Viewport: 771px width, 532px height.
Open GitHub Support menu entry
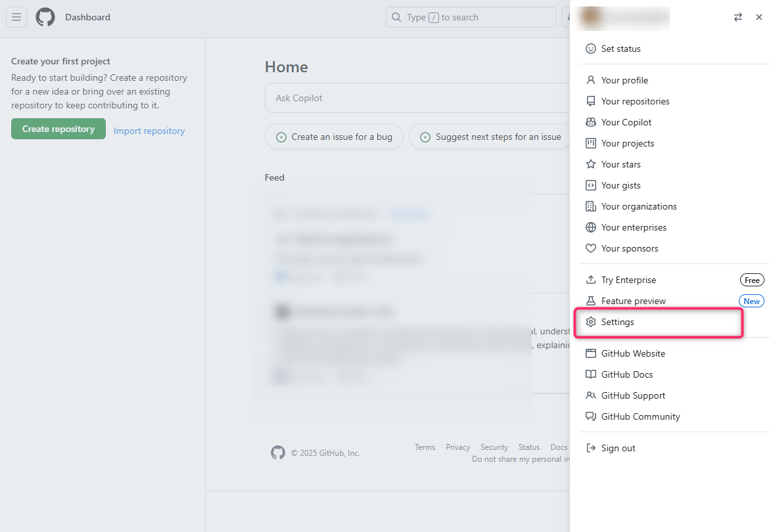coord(674,395)
